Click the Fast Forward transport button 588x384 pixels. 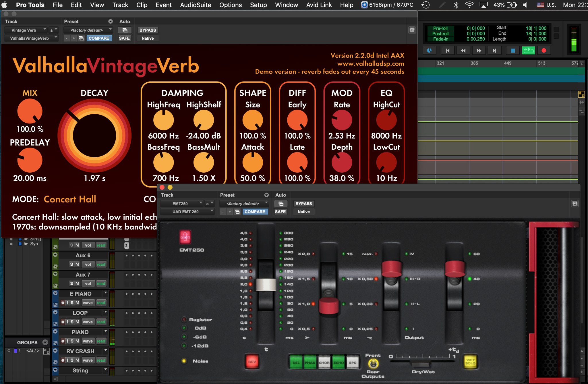(479, 51)
